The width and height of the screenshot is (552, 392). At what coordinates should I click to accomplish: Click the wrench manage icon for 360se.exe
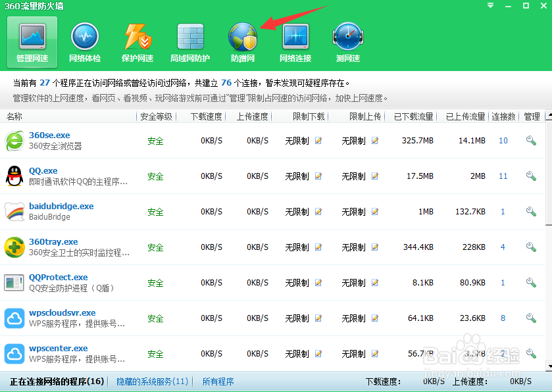click(x=530, y=140)
